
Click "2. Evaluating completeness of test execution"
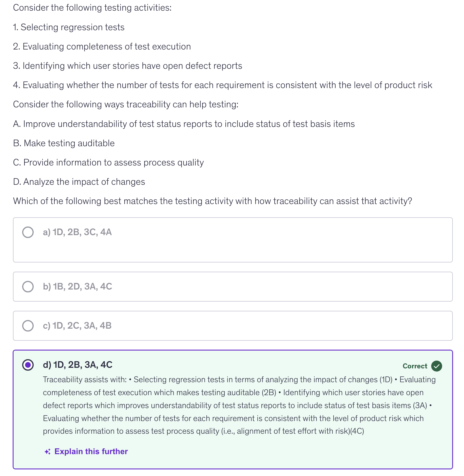[x=102, y=47]
